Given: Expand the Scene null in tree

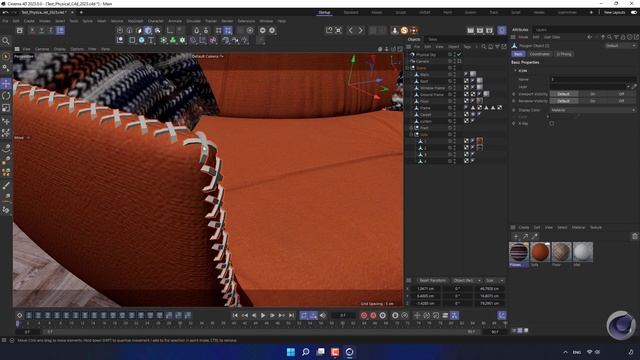Looking at the screenshot, I should 407,68.
